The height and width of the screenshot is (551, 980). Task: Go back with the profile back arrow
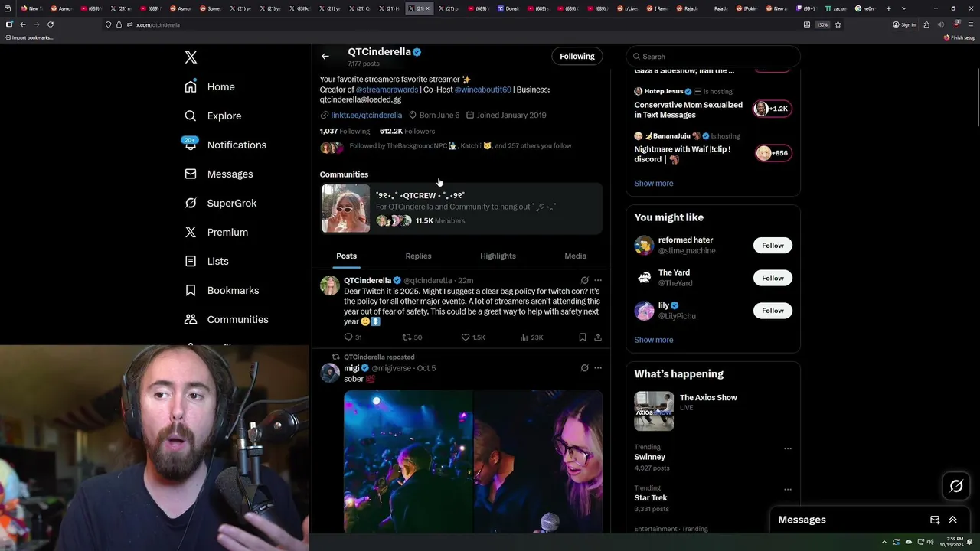coord(325,56)
